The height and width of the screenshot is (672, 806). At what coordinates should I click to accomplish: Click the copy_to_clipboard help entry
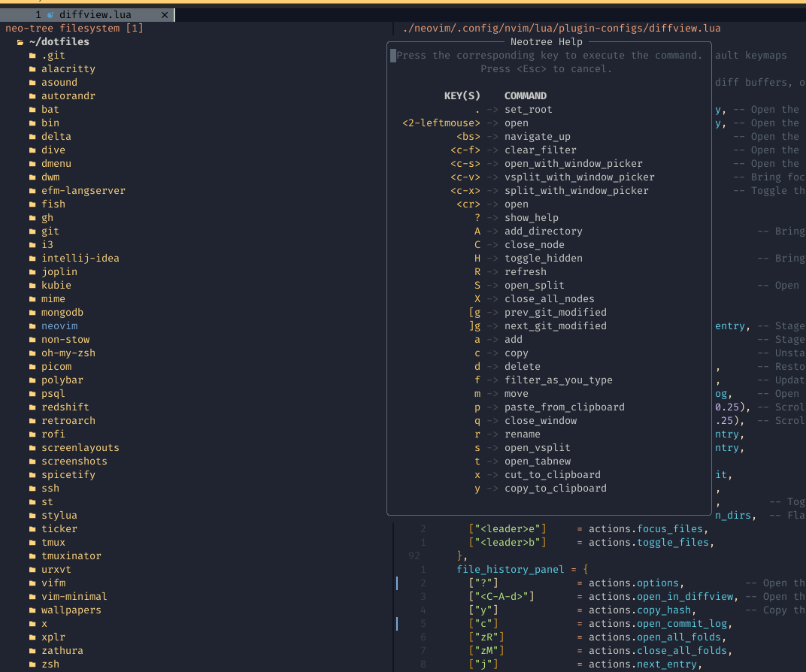coord(555,488)
